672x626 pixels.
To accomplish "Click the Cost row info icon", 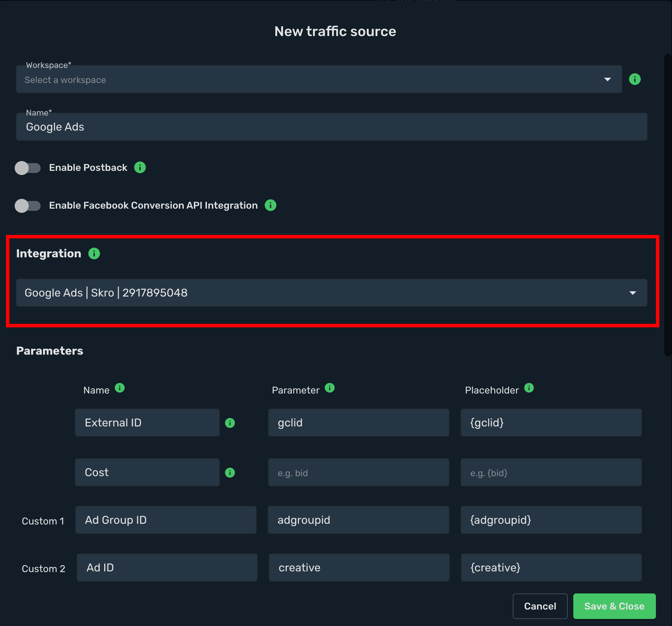I will click(x=230, y=473).
